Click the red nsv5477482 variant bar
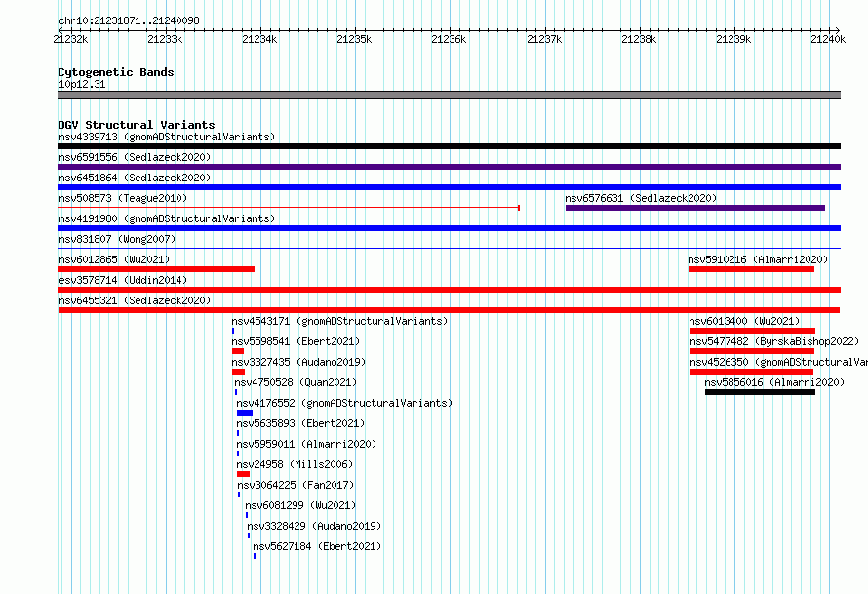Image resolution: width=868 pixels, height=594 pixels. [752, 351]
